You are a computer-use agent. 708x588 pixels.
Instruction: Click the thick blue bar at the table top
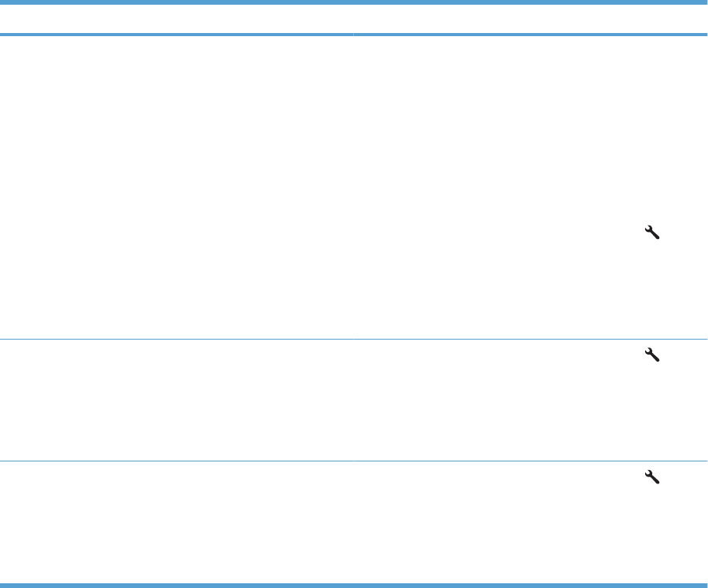pos(354,3)
